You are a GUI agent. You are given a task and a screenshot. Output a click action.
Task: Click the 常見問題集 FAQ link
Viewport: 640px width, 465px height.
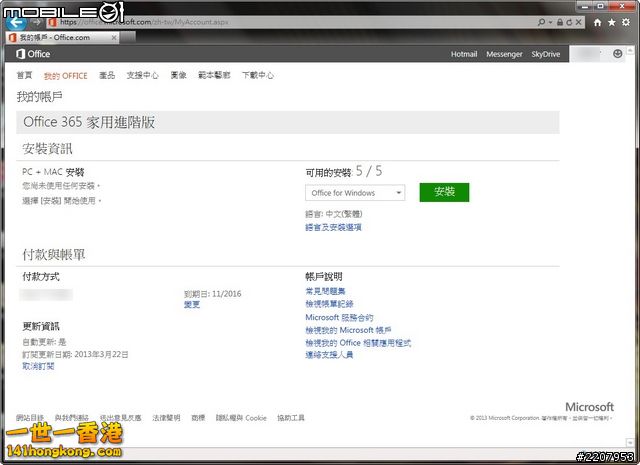pos(326,291)
